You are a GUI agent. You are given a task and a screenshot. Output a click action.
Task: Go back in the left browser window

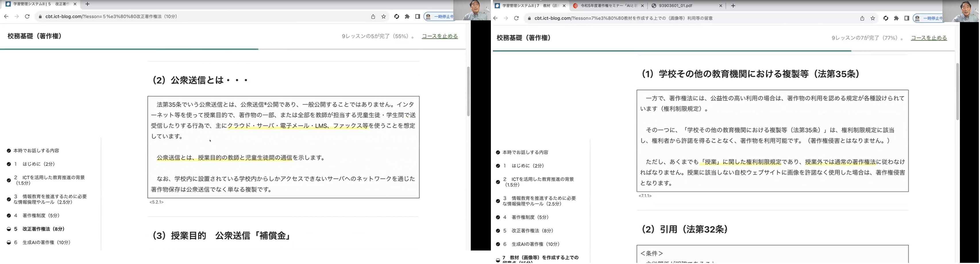click(6, 16)
